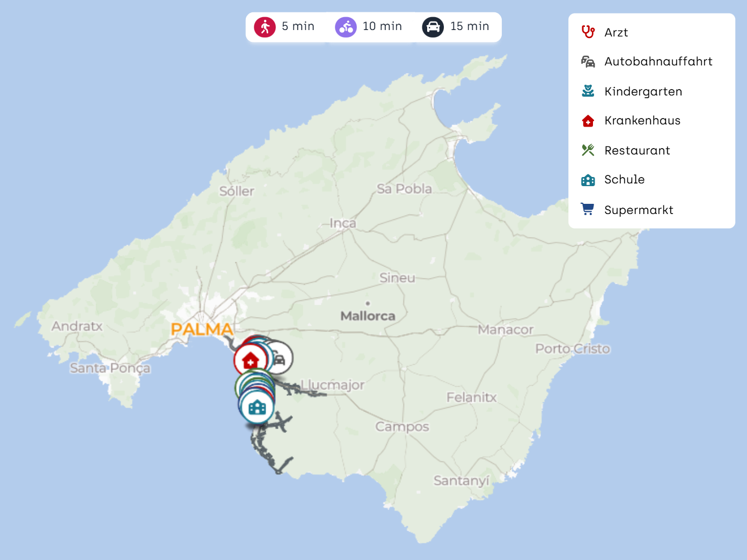Click the red walking person icon
The width and height of the screenshot is (747, 560).
[x=265, y=27]
